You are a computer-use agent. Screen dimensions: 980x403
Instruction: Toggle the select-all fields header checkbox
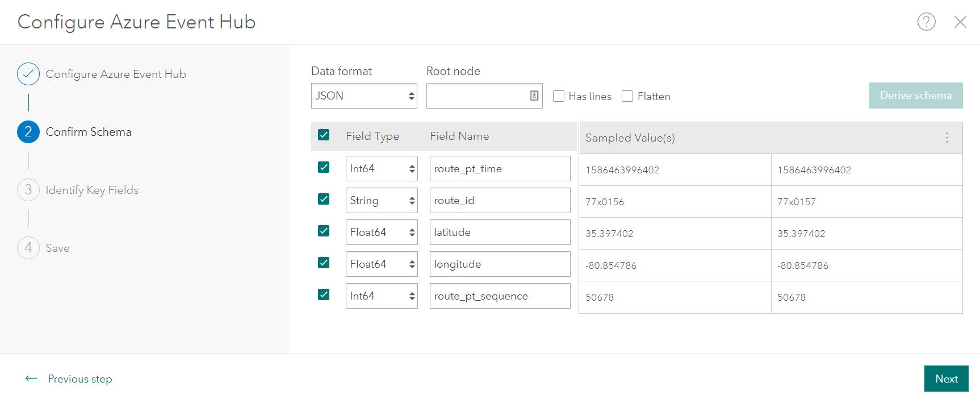(x=324, y=135)
